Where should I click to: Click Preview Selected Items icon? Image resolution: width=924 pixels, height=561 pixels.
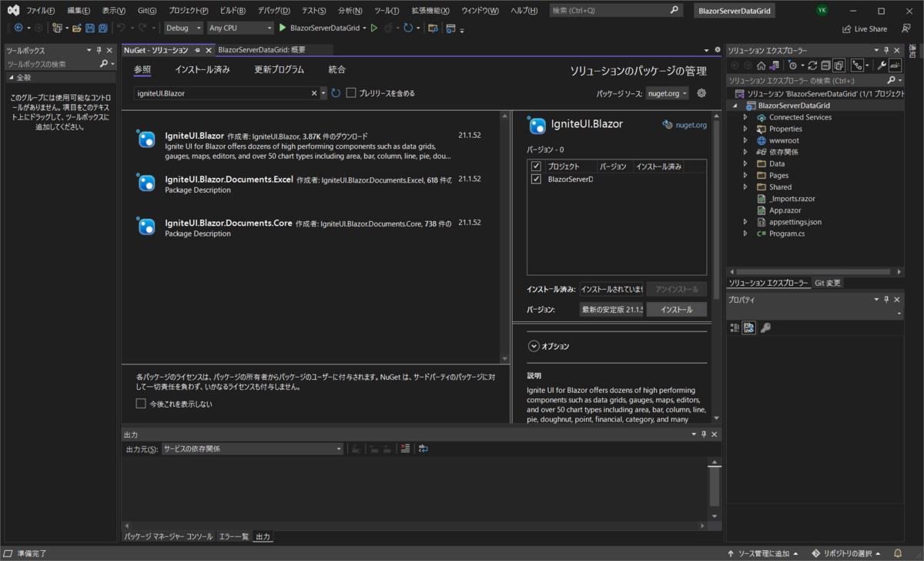pos(895,66)
